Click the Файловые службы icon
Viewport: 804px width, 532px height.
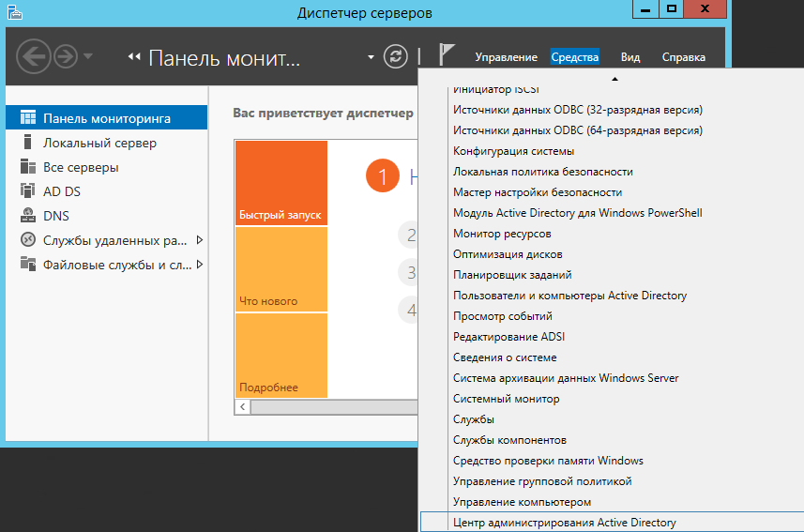[x=28, y=264]
